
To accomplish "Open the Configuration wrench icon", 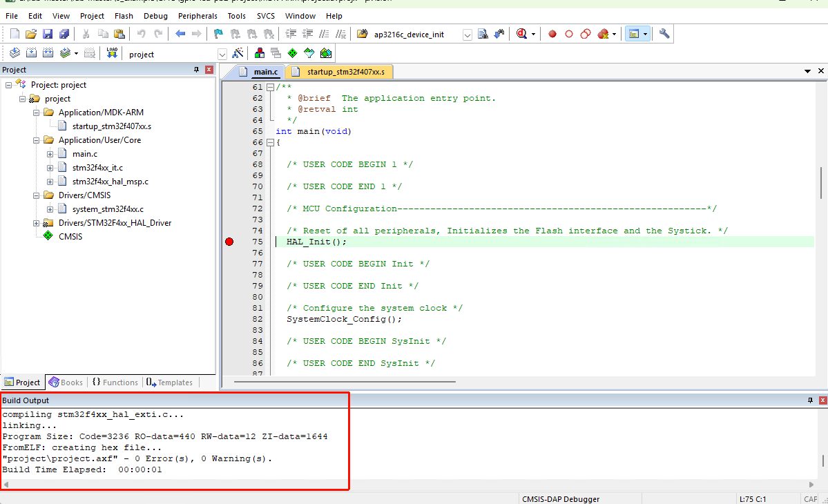I will pyautogui.click(x=664, y=34).
